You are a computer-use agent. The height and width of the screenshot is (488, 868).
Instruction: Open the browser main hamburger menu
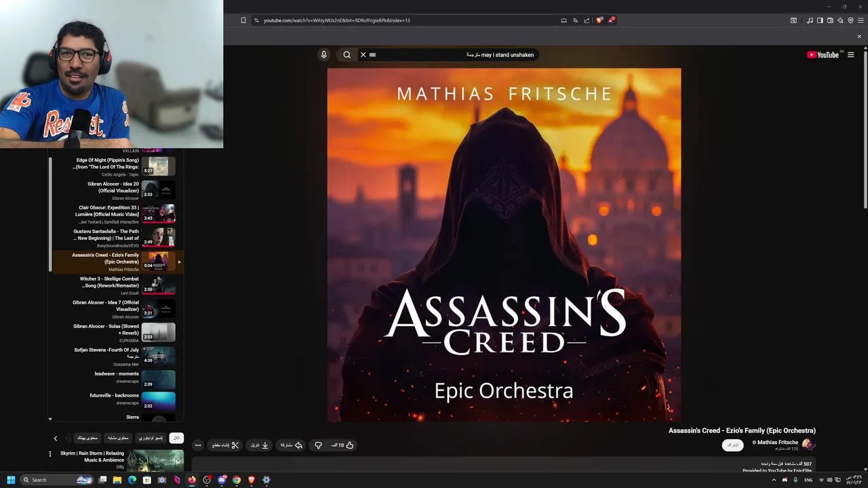pyautogui.click(x=861, y=20)
